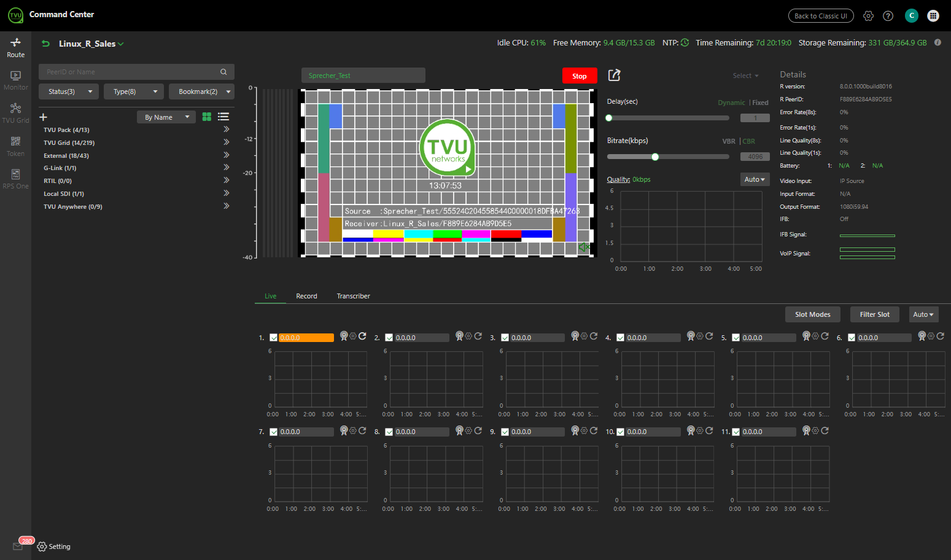Click the refresh icon for slot 11
Viewport: 951px width, 560px height.
pos(825,430)
